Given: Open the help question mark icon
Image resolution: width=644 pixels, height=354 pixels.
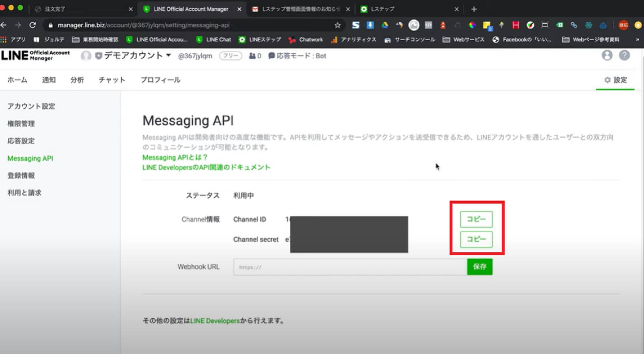Looking at the screenshot, I should click(624, 55).
